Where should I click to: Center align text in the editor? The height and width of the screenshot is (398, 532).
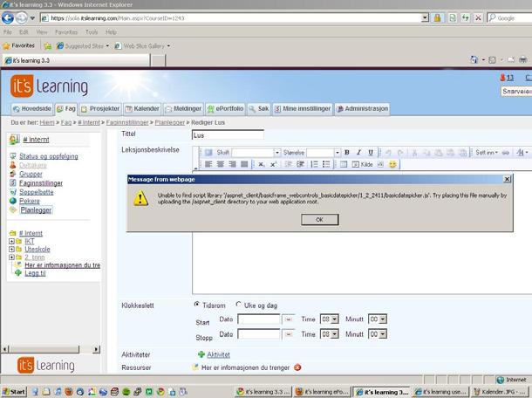(220, 164)
